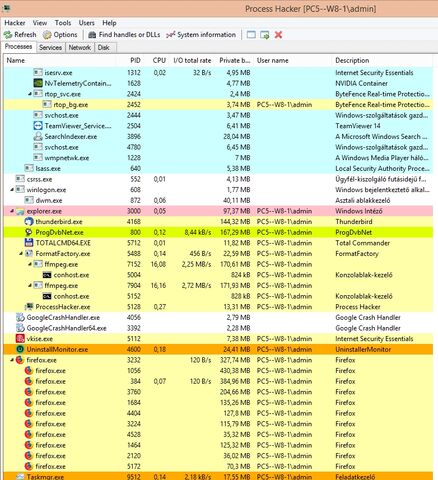Image resolution: width=438 pixels, height=480 pixels.
Task: Sort by I/O total rate column
Action: click(192, 60)
